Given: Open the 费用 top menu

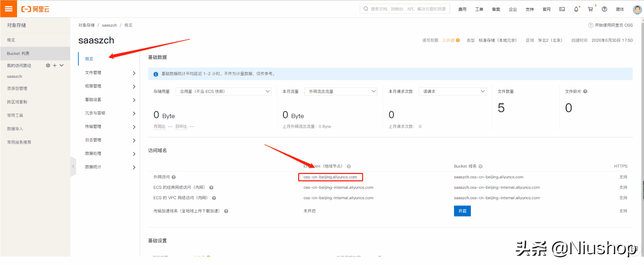Looking at the screenshot, I should 462,9.
